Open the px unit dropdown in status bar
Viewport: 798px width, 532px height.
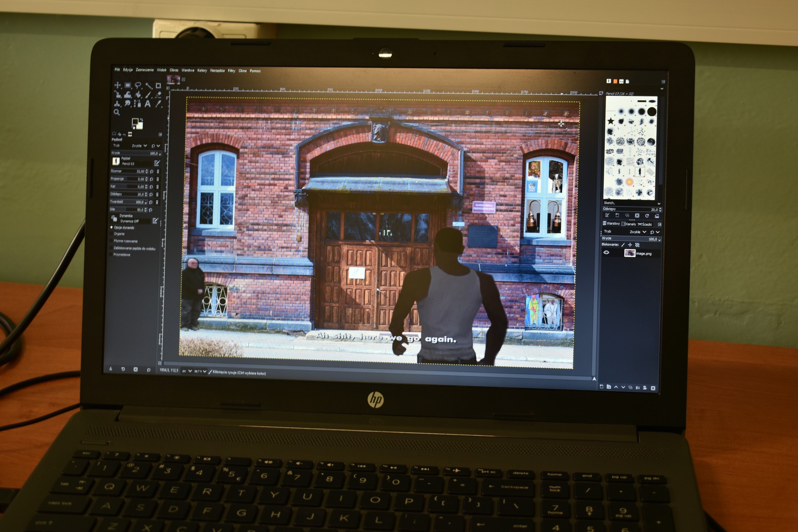187,371
